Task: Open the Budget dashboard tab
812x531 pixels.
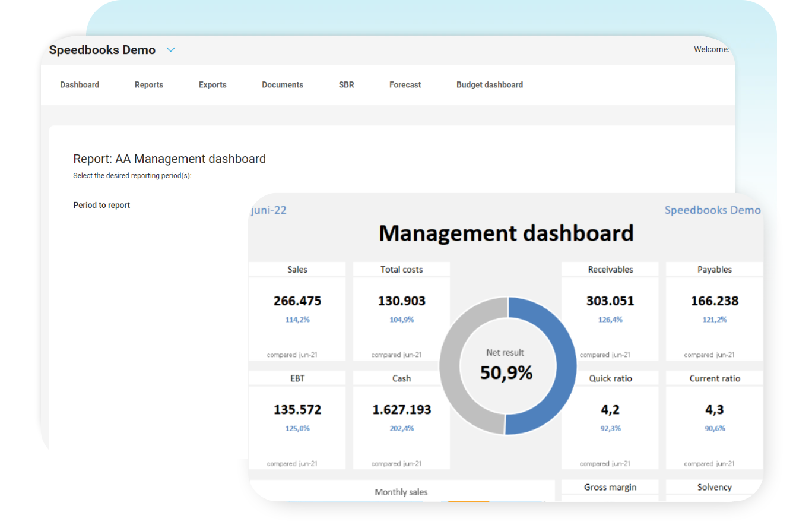Action: [x=489, y=85]
